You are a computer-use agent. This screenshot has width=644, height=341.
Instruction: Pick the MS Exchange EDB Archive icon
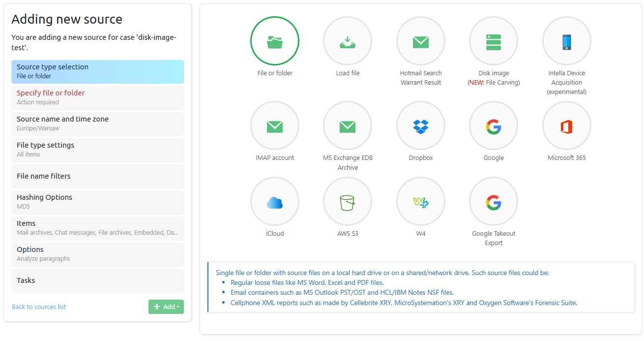coord(348,126)
